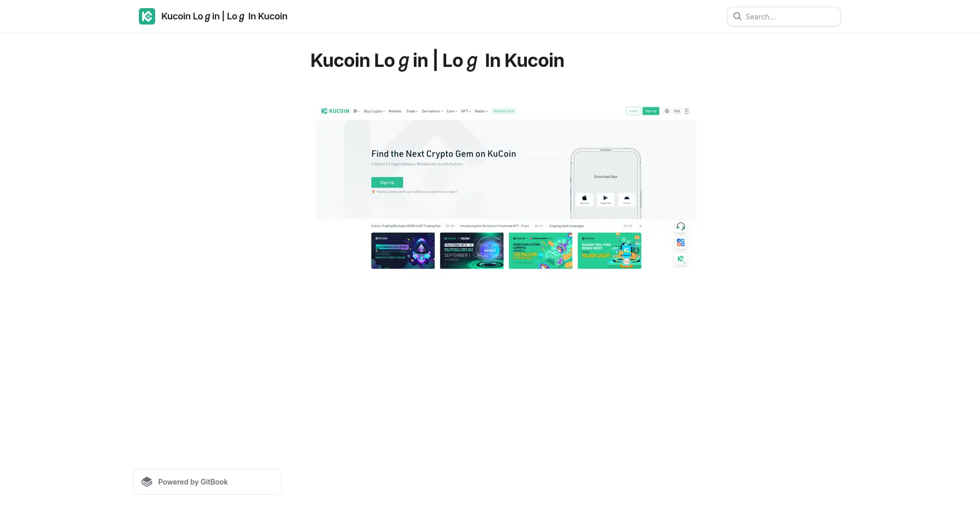Viewport: 980px width, 507px height.
Task: Click the Android download icon
Action: click(x=627, y=199)
